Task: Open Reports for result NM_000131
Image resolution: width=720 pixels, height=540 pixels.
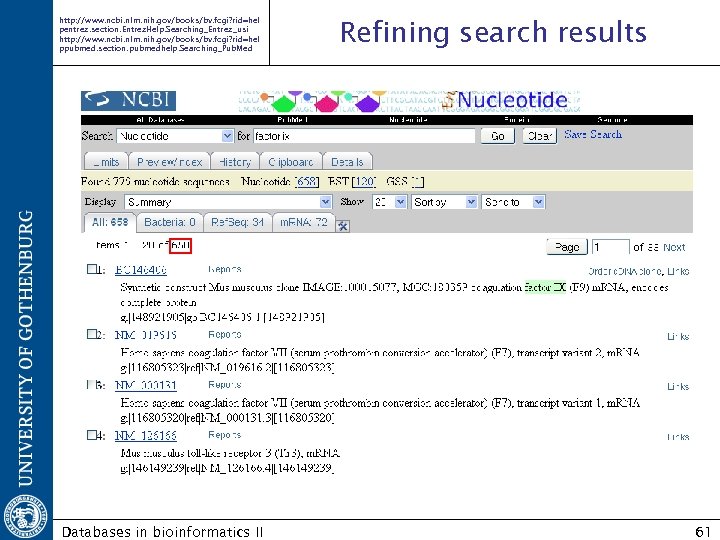Action: point(225,385)
